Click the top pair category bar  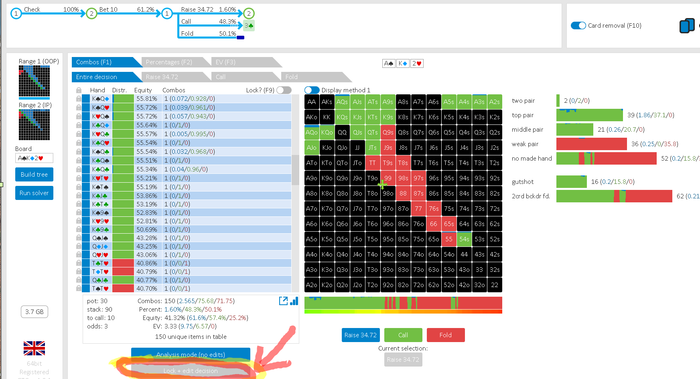click(589, 115)
